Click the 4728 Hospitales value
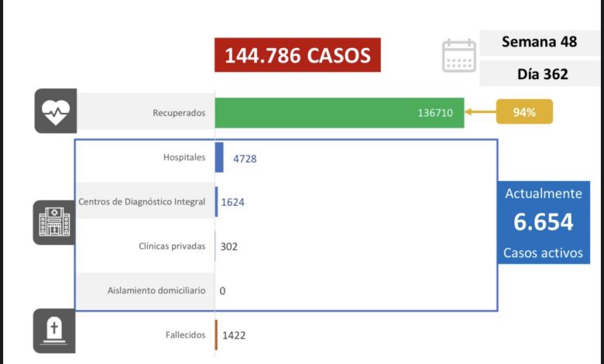This screenshot has height=364, width=604. 245,159
